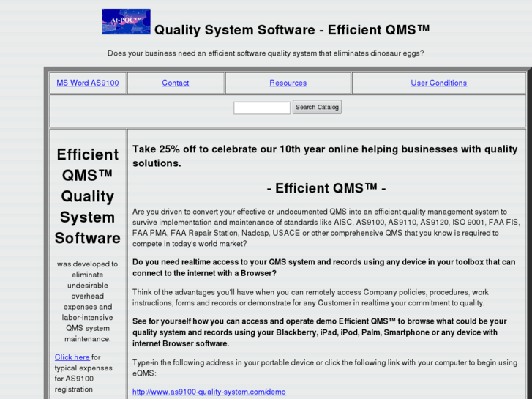View the User Conditions page
The height and width of the screenshot is (399, 532).
tap(438, 83)
